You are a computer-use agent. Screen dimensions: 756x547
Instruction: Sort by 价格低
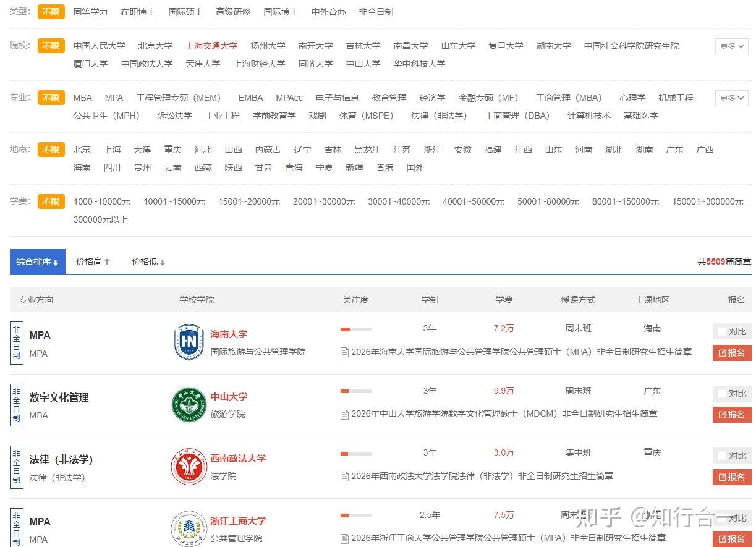click(148, 262)
